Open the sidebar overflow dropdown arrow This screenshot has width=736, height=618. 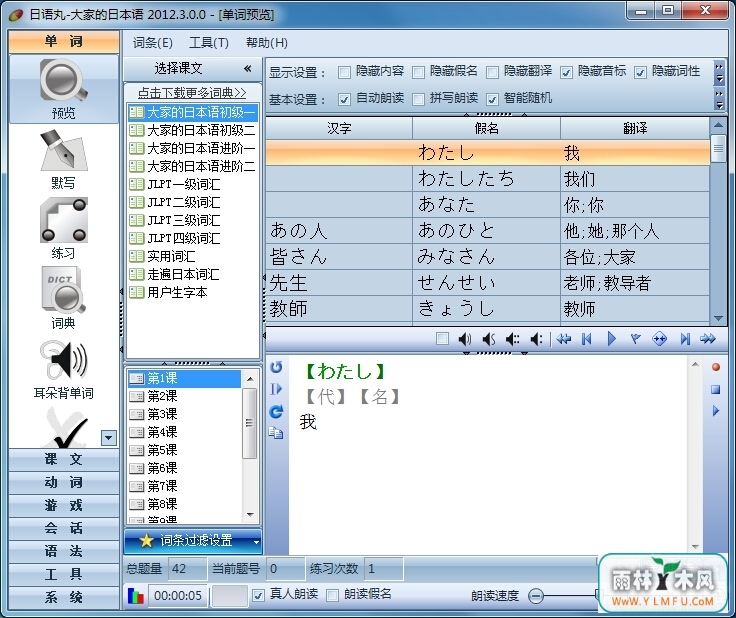pyautogui.click(x=108, y=438)
